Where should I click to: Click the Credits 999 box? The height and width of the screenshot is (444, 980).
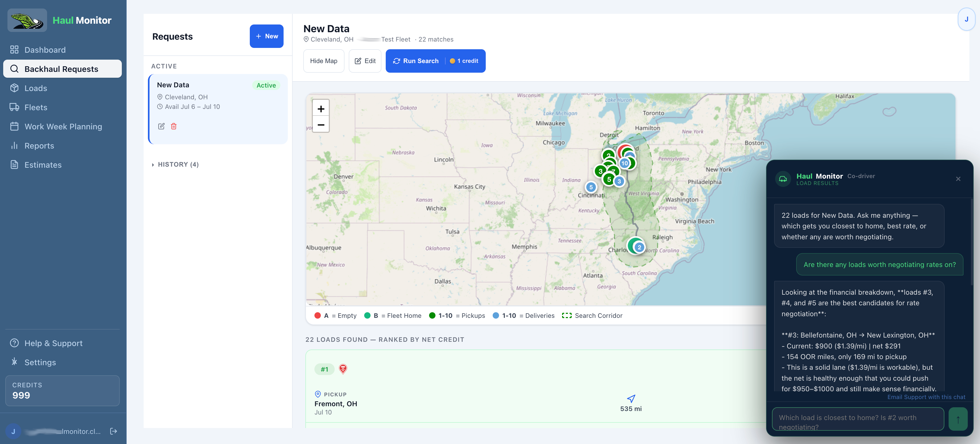click(63, 390)
